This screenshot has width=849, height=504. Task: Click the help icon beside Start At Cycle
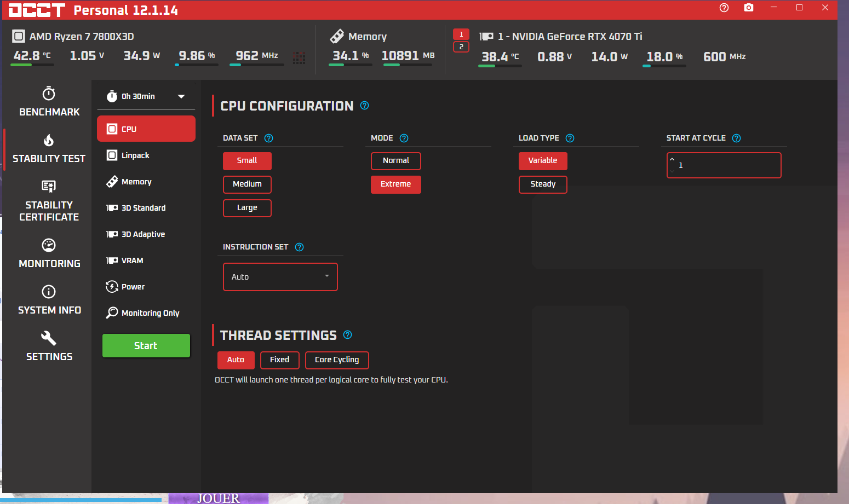click(x=737, y=138)
